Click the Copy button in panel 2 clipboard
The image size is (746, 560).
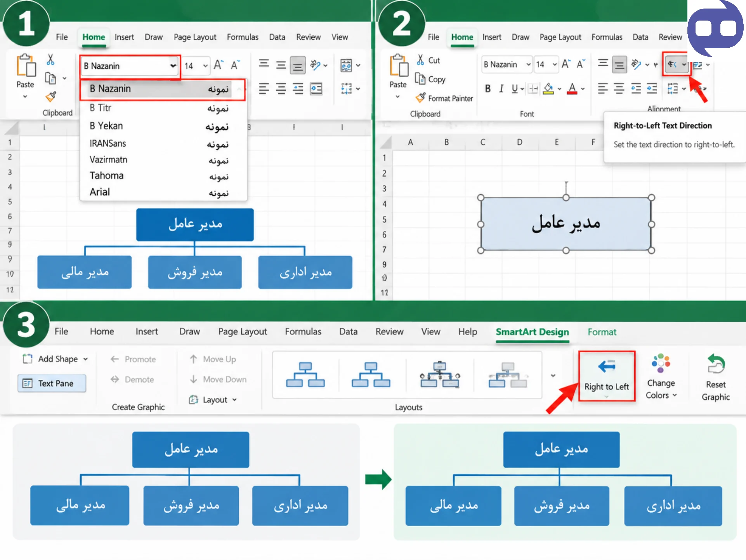tap(430, 79)
